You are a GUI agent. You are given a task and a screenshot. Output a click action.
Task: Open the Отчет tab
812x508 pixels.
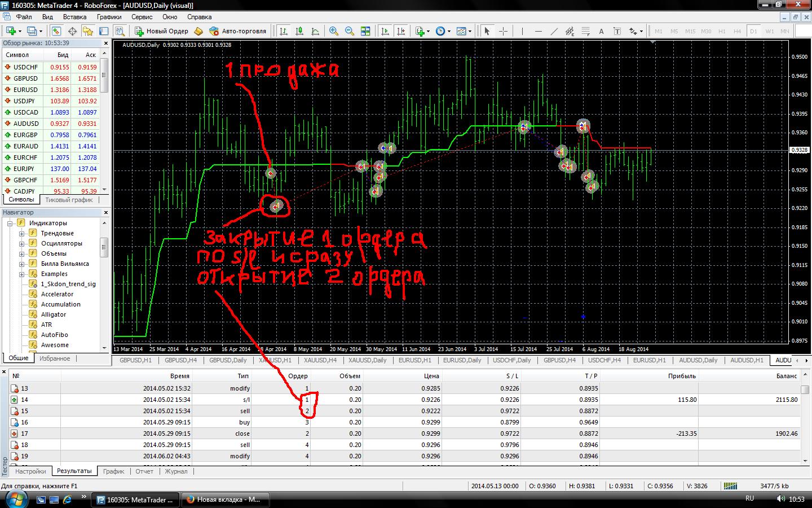coord(144,471)
